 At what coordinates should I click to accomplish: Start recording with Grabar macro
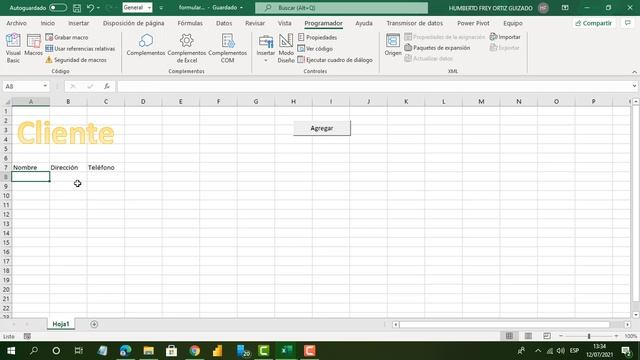67,37
